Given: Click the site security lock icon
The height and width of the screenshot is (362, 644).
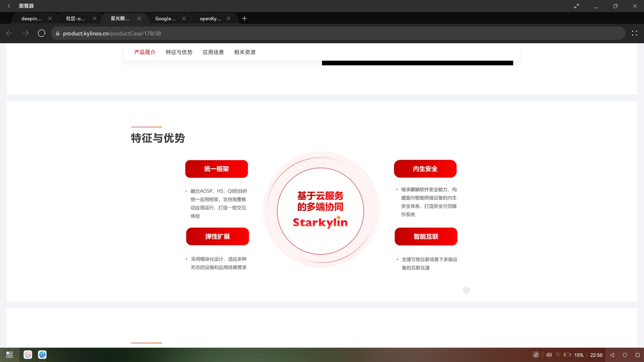Looking at the screenshot, I should point(57,33).
